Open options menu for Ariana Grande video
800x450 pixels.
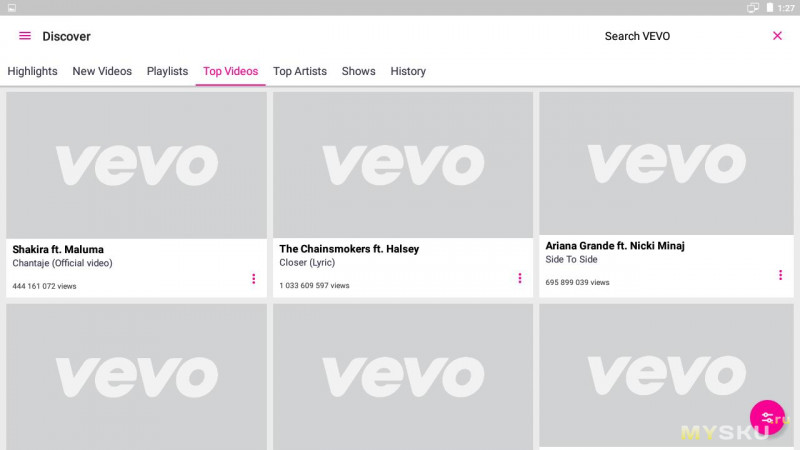pos(780,275)
